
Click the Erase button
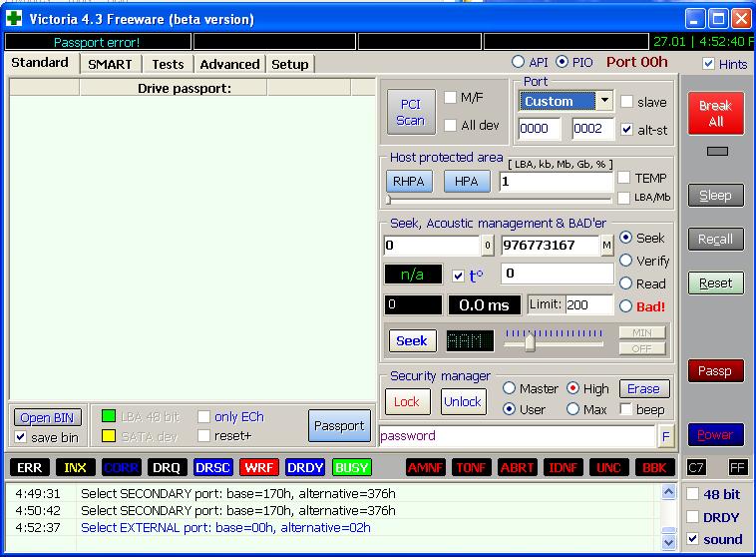643,388
